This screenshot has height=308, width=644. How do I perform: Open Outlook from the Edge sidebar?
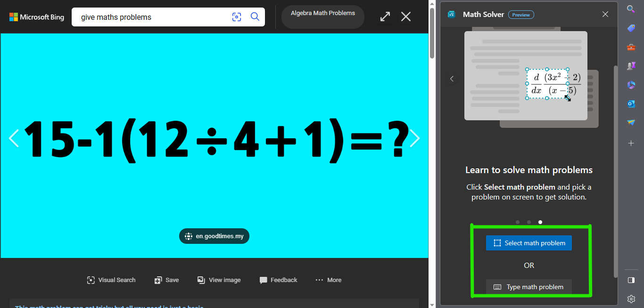(631, 104)
